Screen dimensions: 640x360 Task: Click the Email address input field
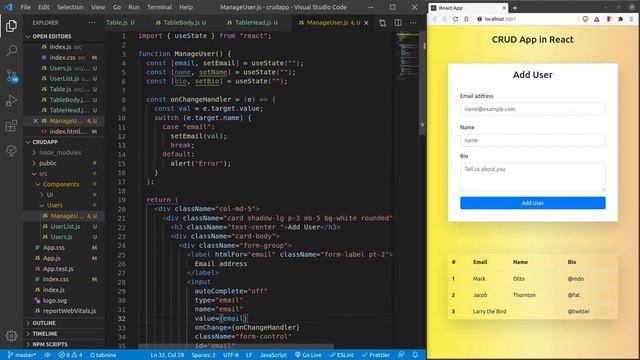pyautogui.click(x=533, y=109)
